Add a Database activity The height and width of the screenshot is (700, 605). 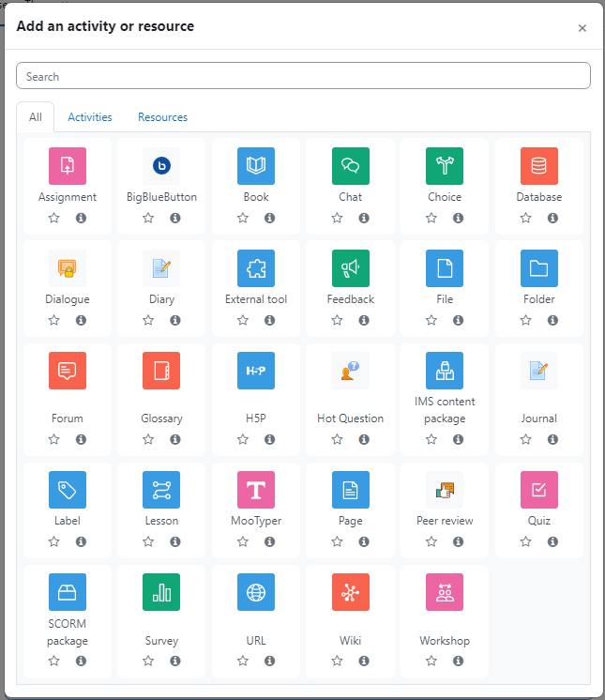point(539,166)
